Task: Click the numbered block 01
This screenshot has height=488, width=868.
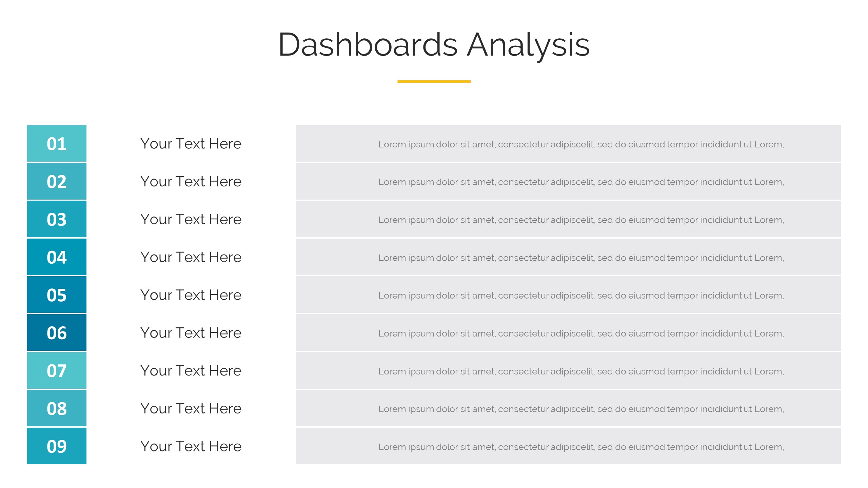Action: (x=57, y=143)
